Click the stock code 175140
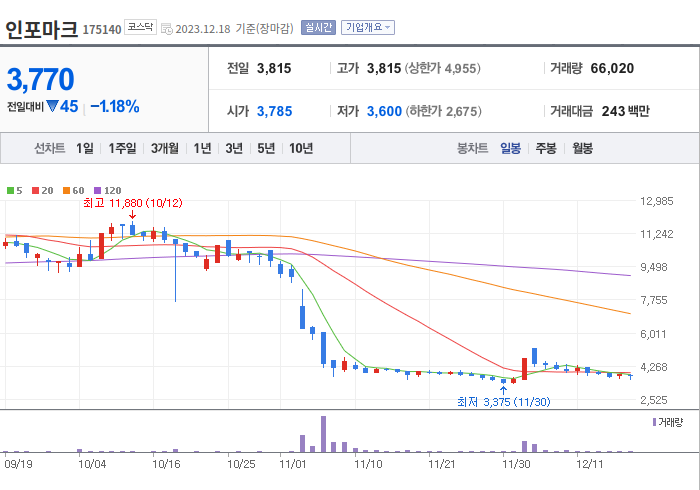Viewport: 700px width, 490px height. (x=102, y=30)
